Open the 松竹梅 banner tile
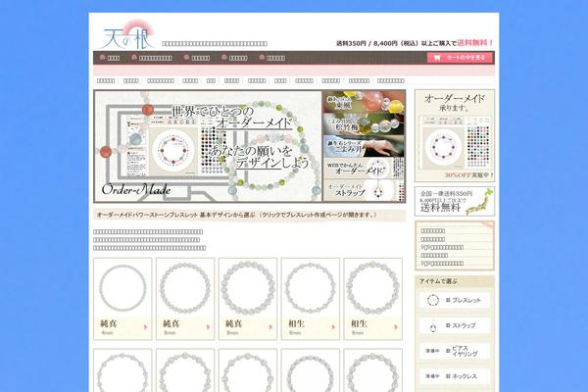588x392 pixels. point(364,124)
